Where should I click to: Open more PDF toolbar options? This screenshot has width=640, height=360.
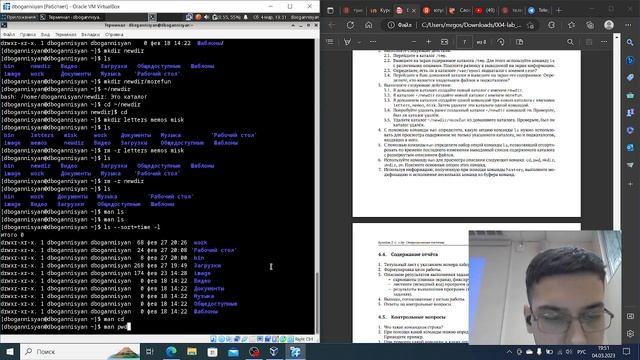604,42
